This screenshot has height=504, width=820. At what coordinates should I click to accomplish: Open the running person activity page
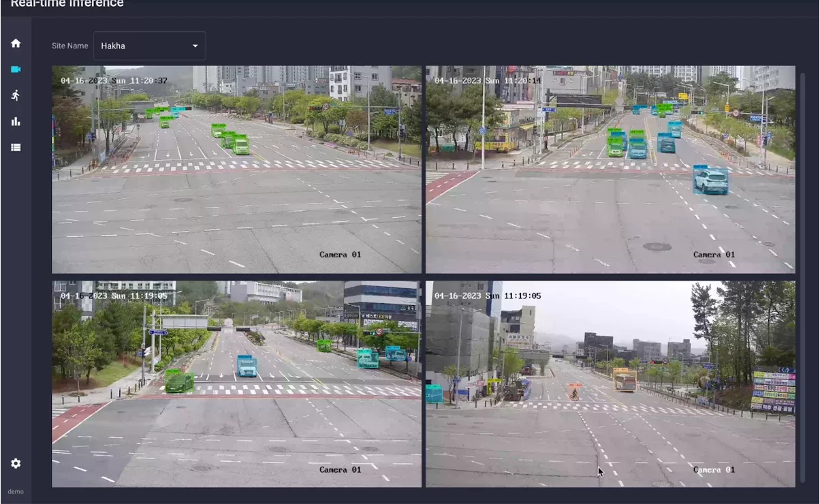click(16, 95)
